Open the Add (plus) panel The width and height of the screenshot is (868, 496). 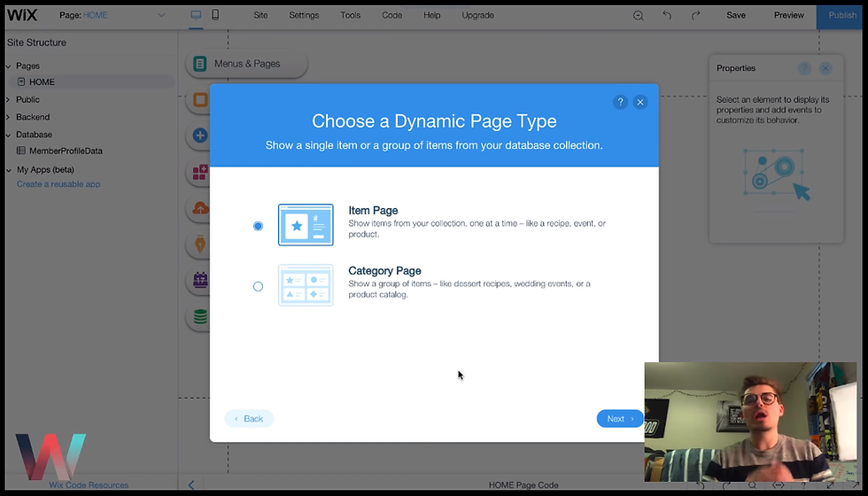[x=200, y=135]
